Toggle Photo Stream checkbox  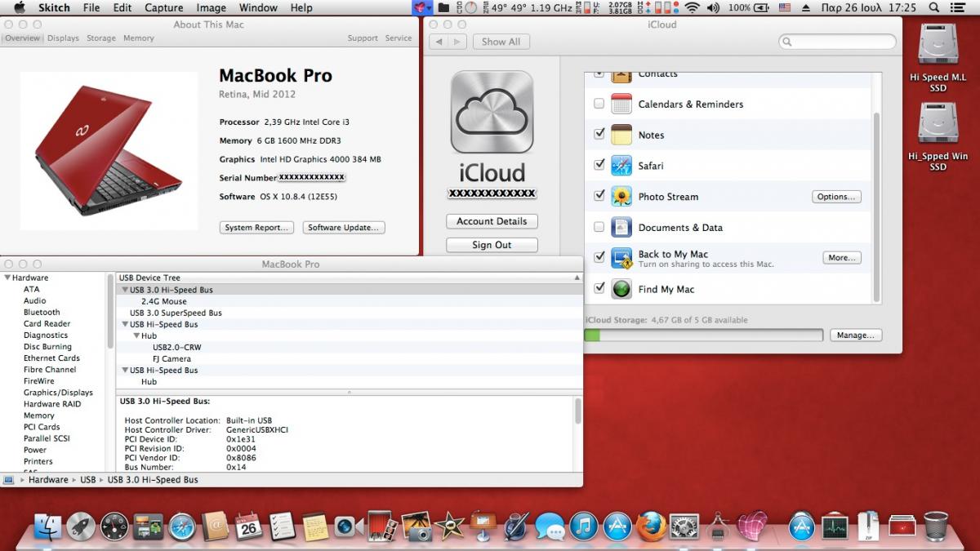(599, 196)
